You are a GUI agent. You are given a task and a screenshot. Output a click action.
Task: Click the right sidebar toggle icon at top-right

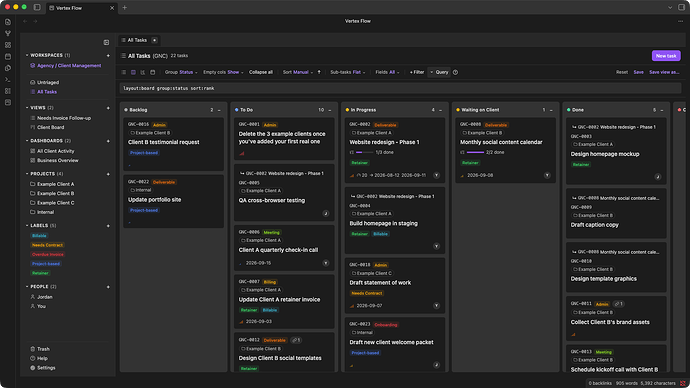tap(681, 7)
